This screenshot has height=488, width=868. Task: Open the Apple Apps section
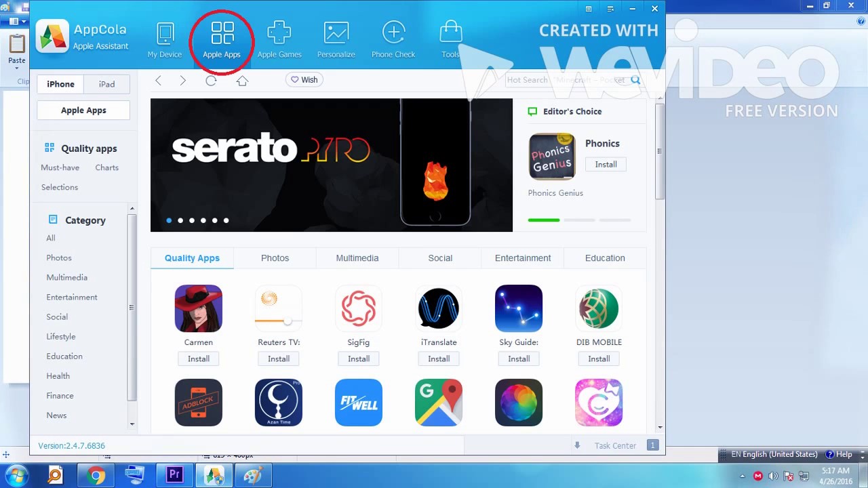click(x=222, y=40)
